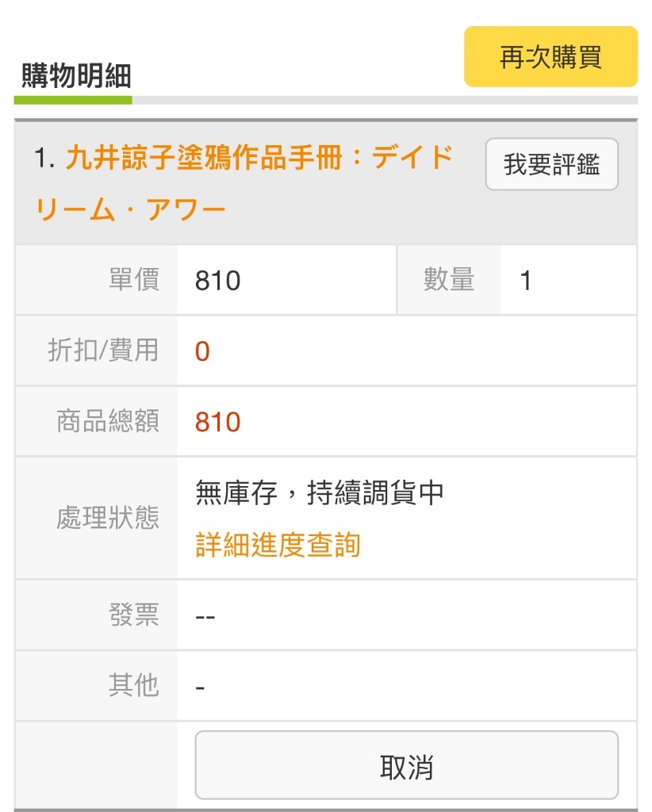The width and height of the screenshot is (652, 812).
Task: Click the 其他 row dash value
Action: click(x=200, y=688)
